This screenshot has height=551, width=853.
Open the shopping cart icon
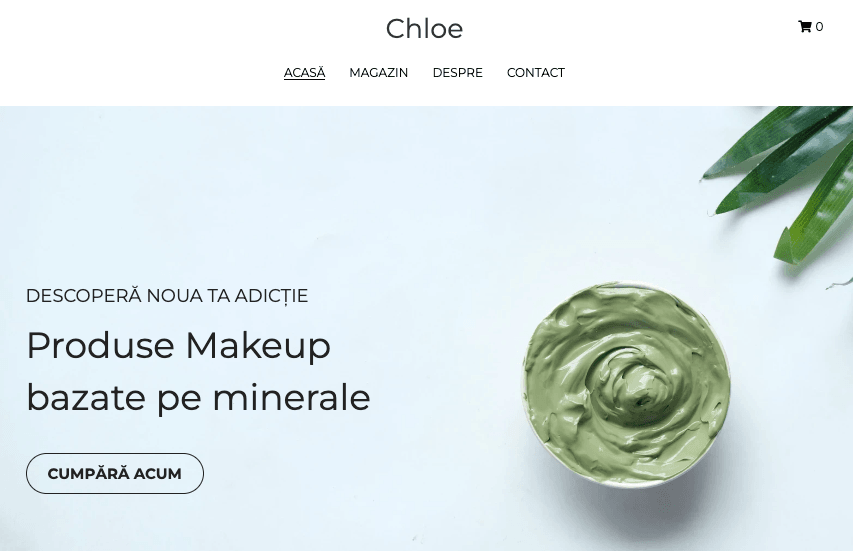[x=805, y=27]
